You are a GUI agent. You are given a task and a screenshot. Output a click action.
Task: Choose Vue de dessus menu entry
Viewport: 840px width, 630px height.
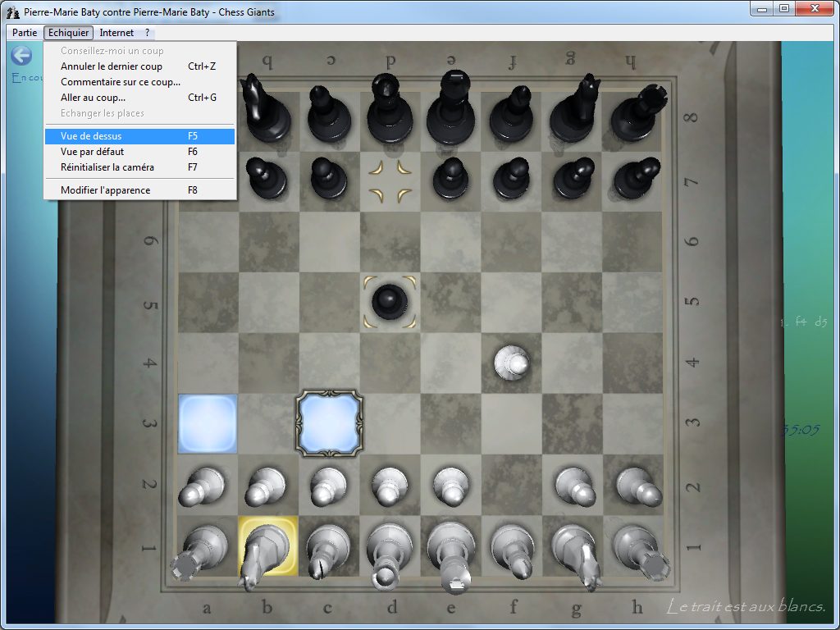point(91,136)
